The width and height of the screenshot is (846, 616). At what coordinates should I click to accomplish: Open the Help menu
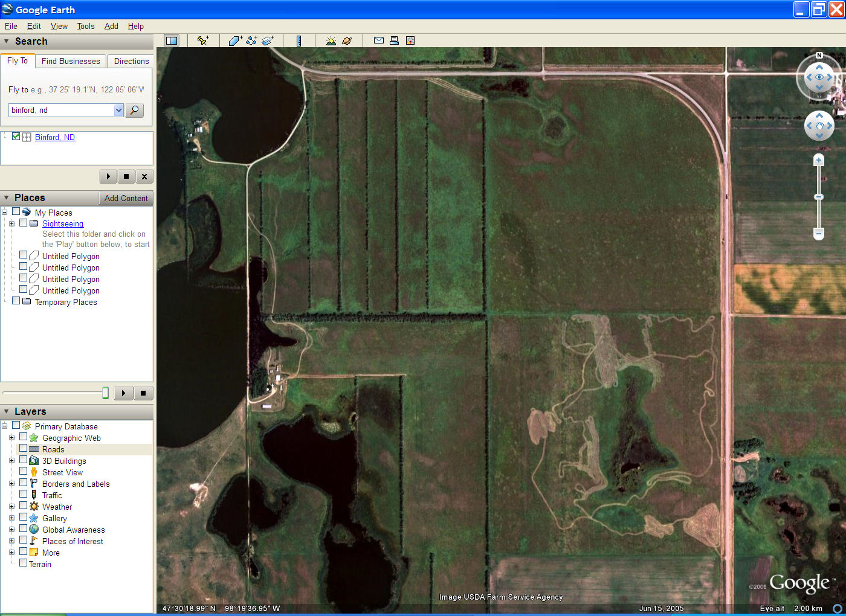coord(136,26)
